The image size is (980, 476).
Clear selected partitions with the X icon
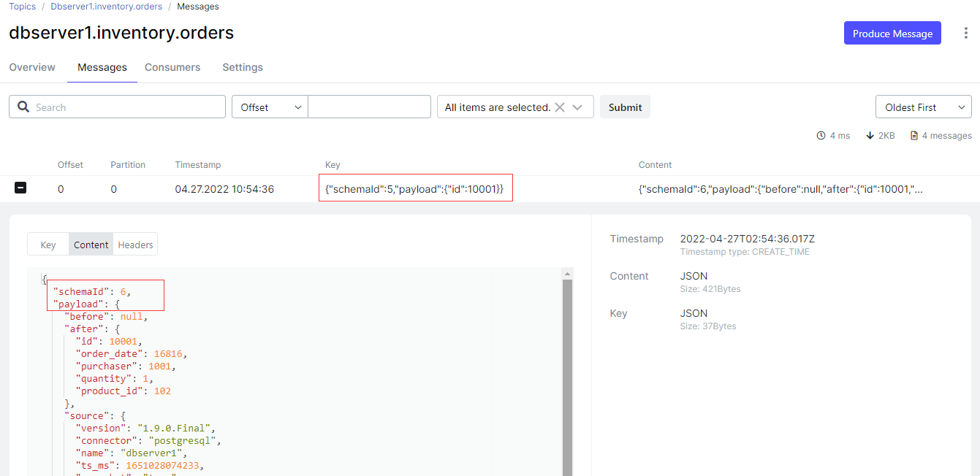point(560,107)
